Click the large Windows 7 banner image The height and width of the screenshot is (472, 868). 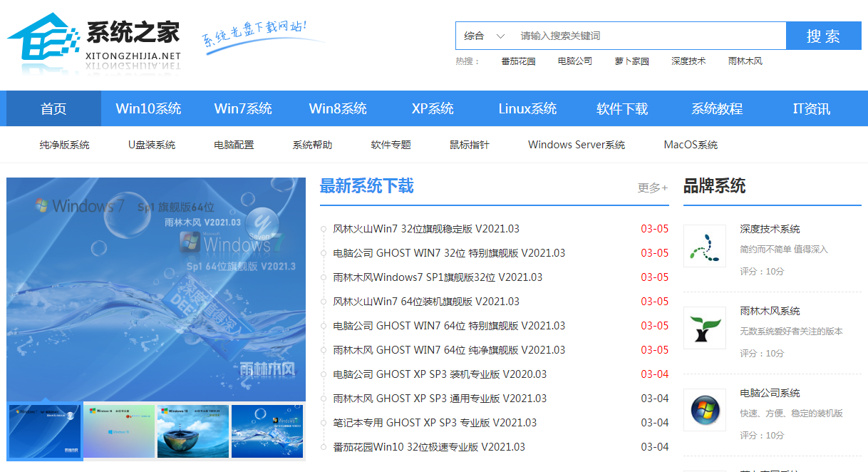click(x=156, y=289)
